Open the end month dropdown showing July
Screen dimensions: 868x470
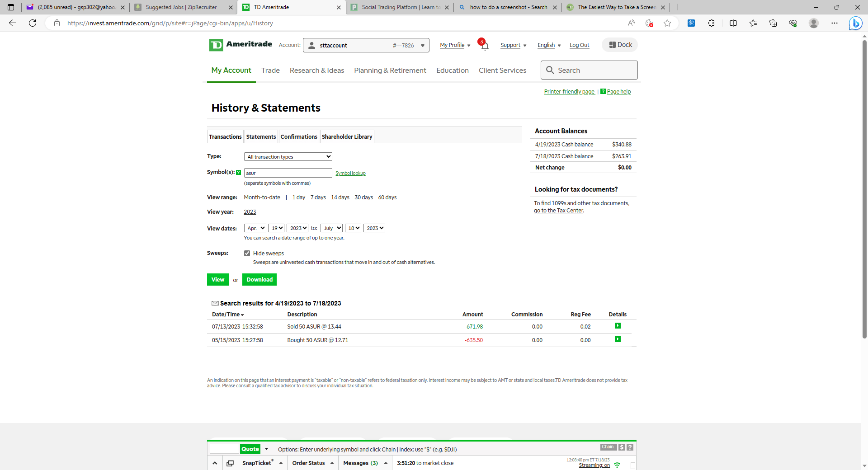(x=331, y=228)
